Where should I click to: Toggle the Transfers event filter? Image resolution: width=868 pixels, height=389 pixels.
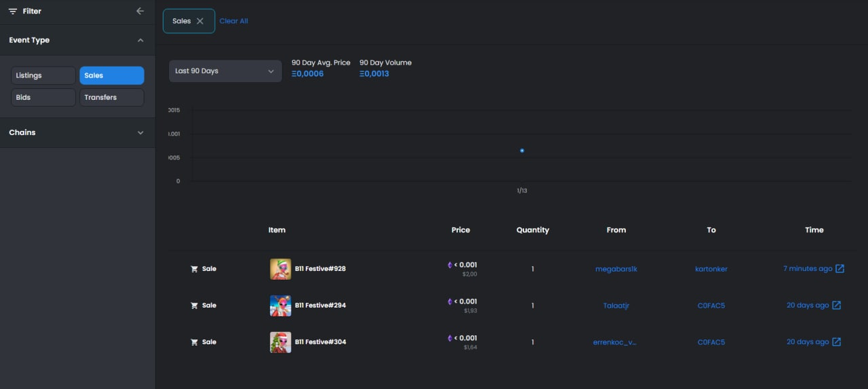coord(112,97)
